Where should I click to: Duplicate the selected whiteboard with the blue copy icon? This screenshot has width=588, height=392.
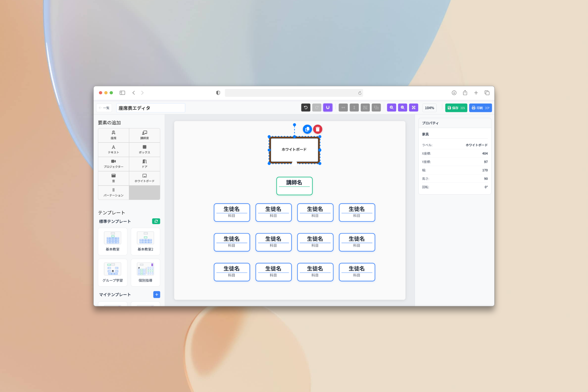[x=307, y=129]
